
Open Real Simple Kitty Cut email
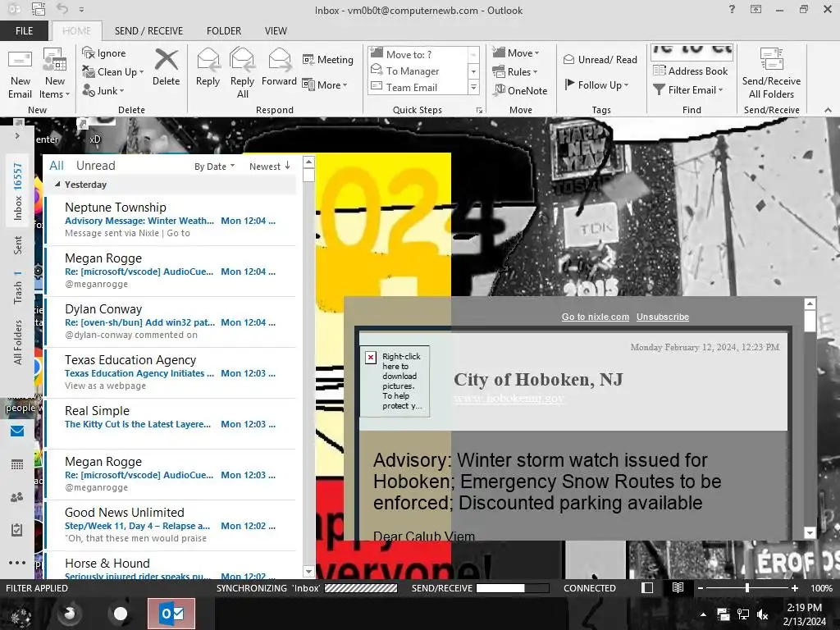pyautogui.click(x=171, y=424)
